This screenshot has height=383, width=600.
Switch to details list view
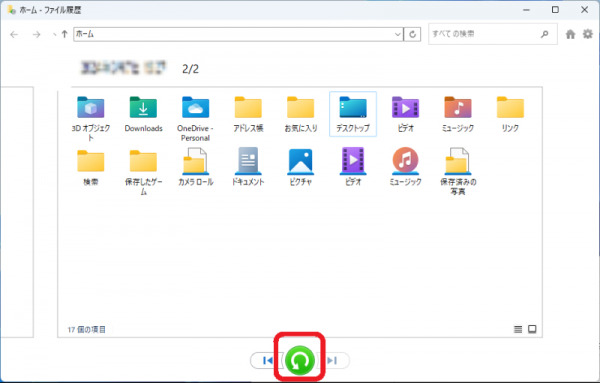(x=518, y=329)
